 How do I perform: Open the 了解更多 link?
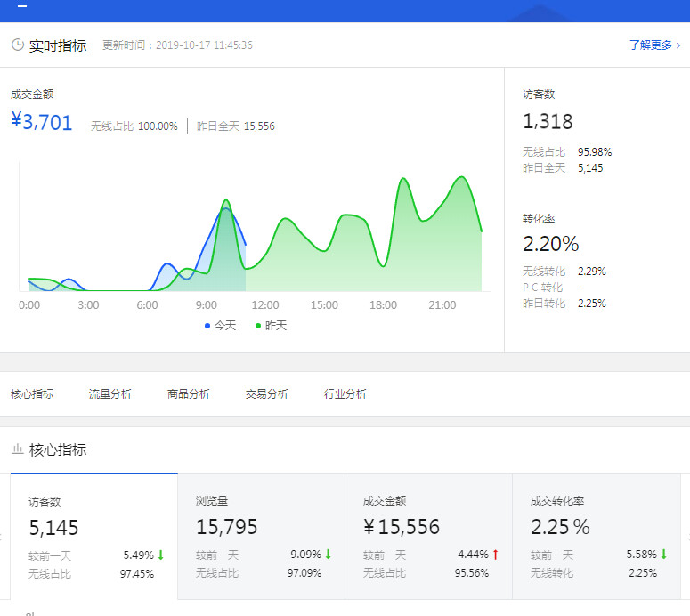pyautogui.click(x=650, y=45)
